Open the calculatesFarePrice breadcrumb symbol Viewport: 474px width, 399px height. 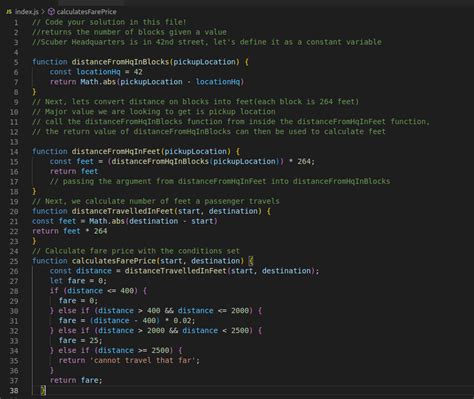point(86,12)
